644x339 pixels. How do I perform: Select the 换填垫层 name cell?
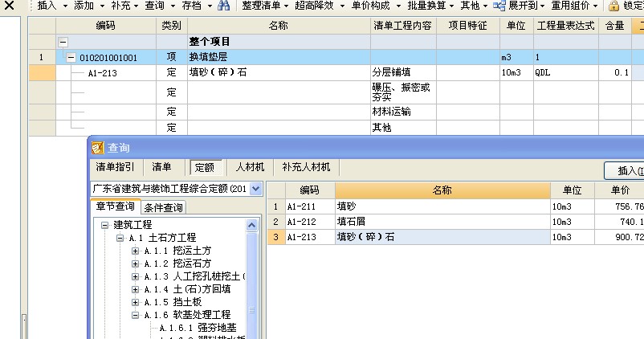[x=279, y=57]
